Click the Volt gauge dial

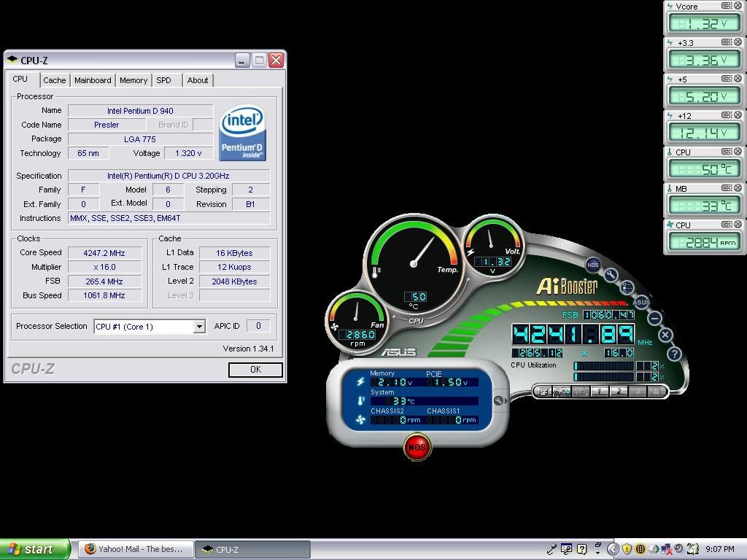tap(492, 246)
